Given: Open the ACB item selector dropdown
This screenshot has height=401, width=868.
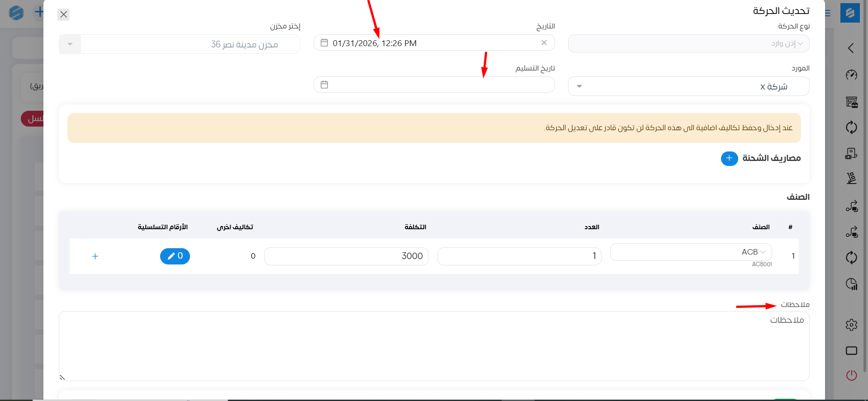Looking at the screenshot, I should pyautogui.click(x=691, y=252).
